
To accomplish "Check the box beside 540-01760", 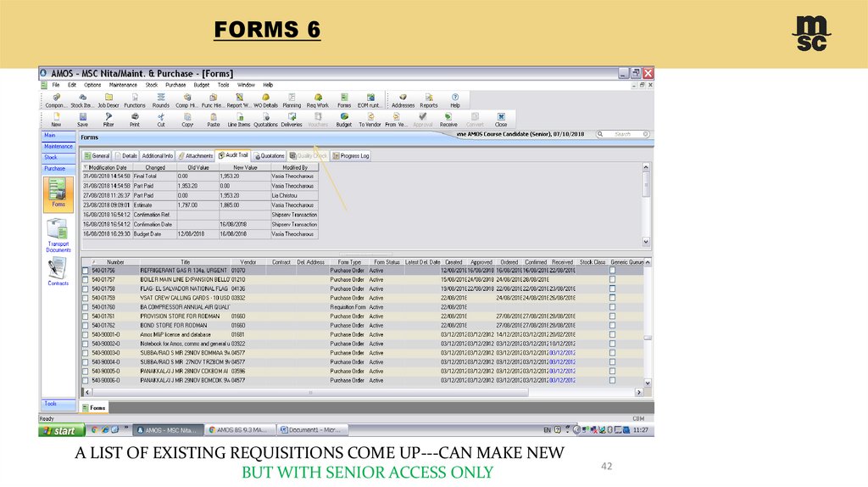I will (x=86, y=307).
